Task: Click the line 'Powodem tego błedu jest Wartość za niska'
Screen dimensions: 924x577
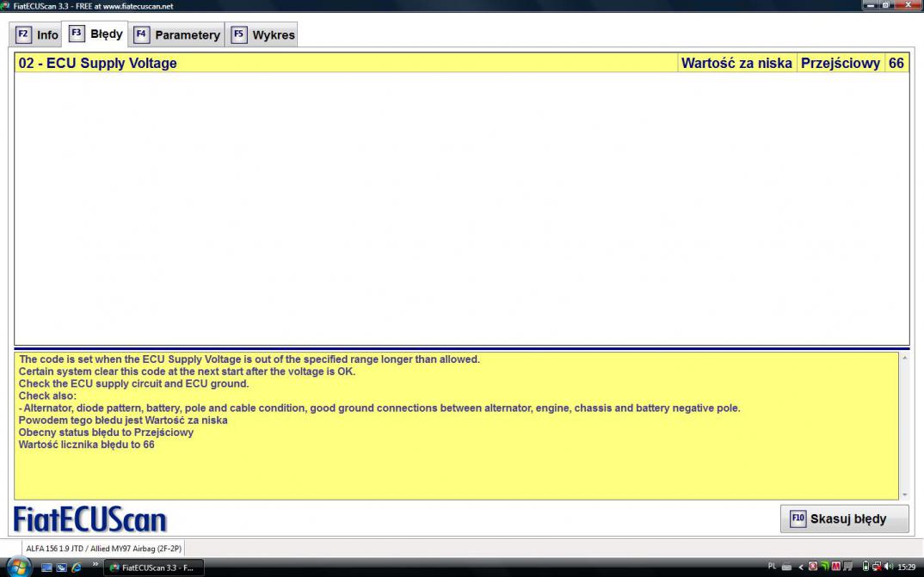Action: [123, 420]
